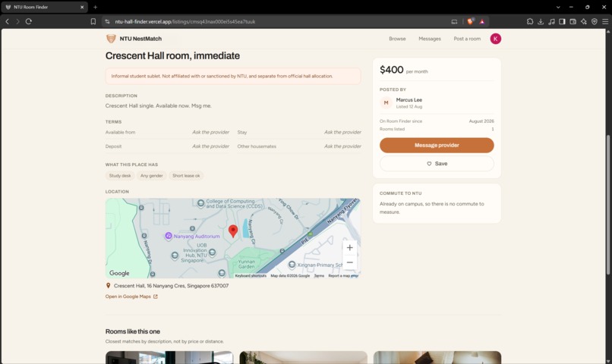Open the middle similar room thumbnail
This screenshot has height=364, width=612.
[x=303, y=357]
